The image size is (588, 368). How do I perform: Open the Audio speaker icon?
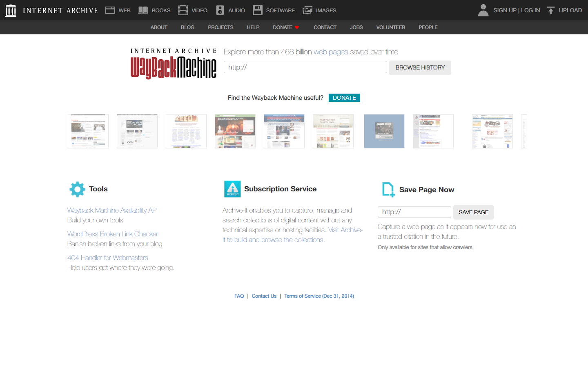pyautogui.click(x=220, y=10)
